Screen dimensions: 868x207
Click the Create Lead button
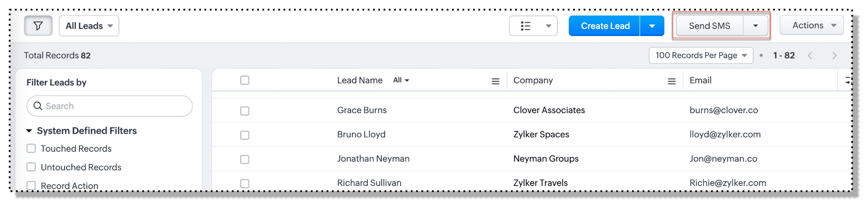605,26
